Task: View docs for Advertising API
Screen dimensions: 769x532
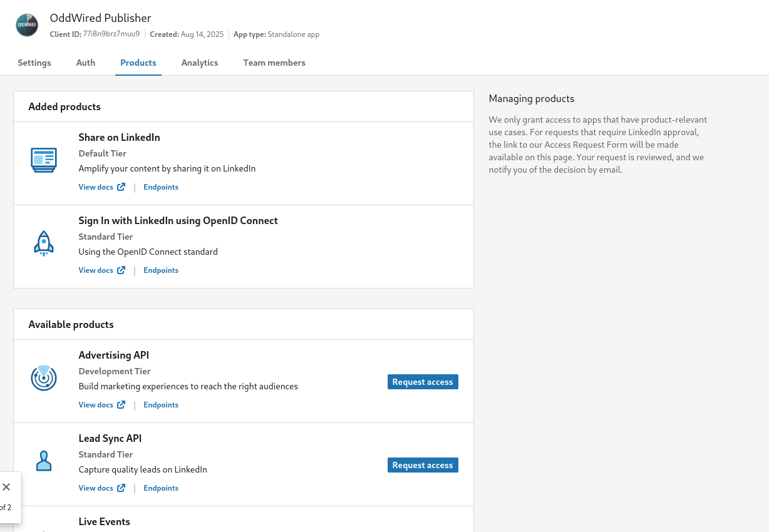Action: (102, 405)
